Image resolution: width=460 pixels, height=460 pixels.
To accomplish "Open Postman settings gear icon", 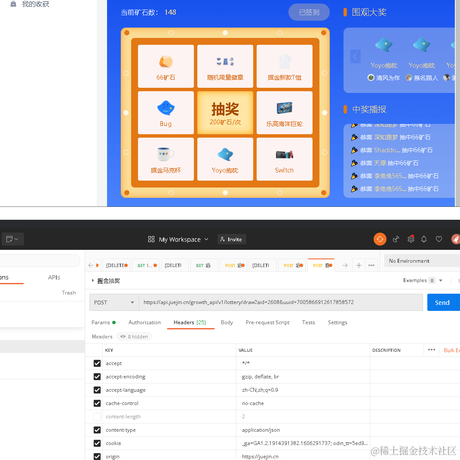I will coord(411,239).
